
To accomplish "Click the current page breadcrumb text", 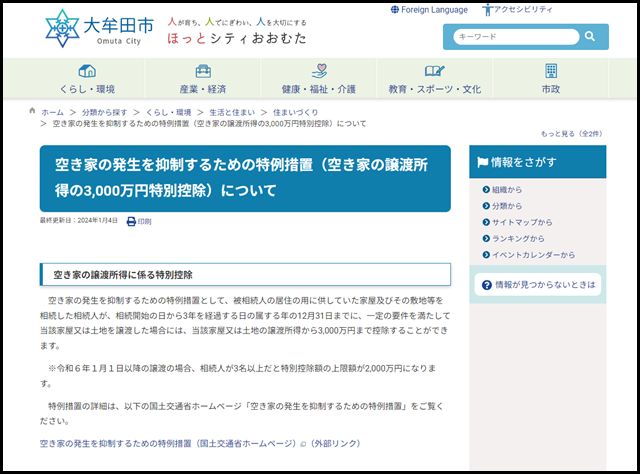I will coord(209,123).
